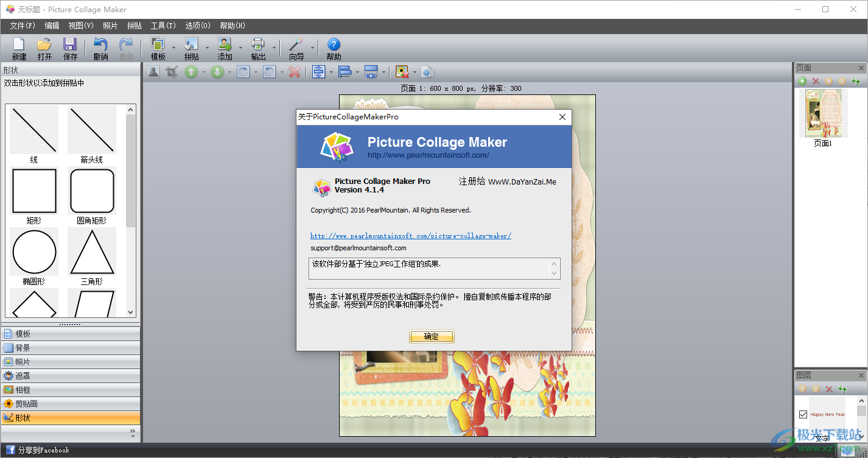Click the Facebook share icon in status bar
The width and height of the screenshot is (868, 458).
10,450
